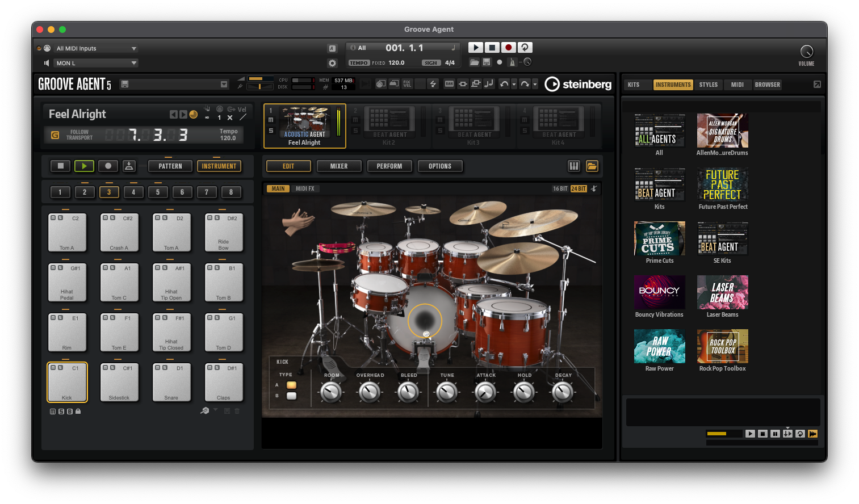Open the preset name dropdown next to Groove Agent 5
The height and width of the screenshot is (504, 859).
pyautogui.click(x=224, y=84)
